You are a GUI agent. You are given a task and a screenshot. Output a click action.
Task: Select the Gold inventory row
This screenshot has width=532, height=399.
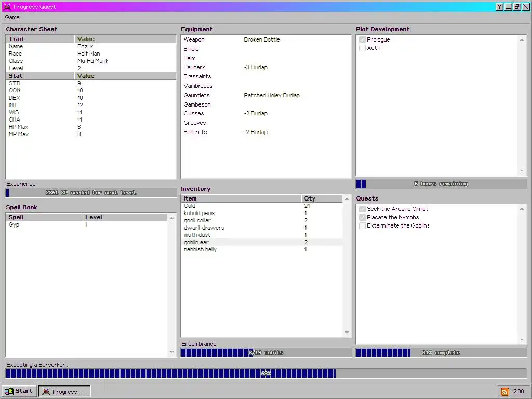(x=262, y=206)
